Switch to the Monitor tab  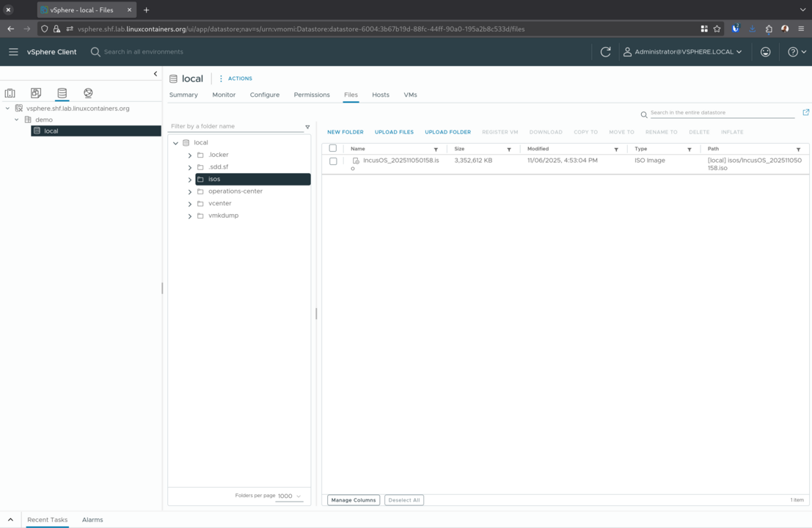click(224, 95)
